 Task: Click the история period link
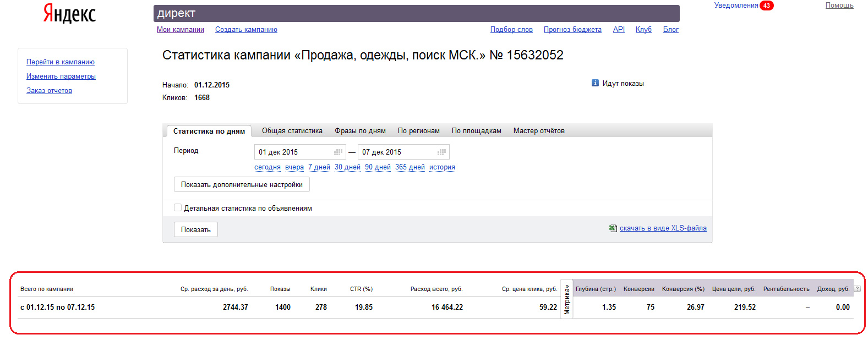point(442,167)
